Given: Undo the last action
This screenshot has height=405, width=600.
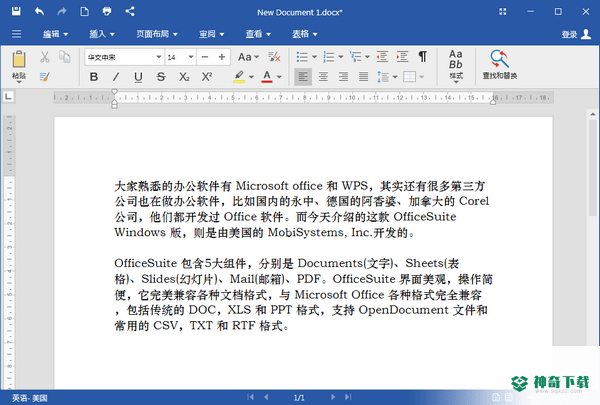Looking at the screenshot, I should pyautogui.click(x=39, y=11).
